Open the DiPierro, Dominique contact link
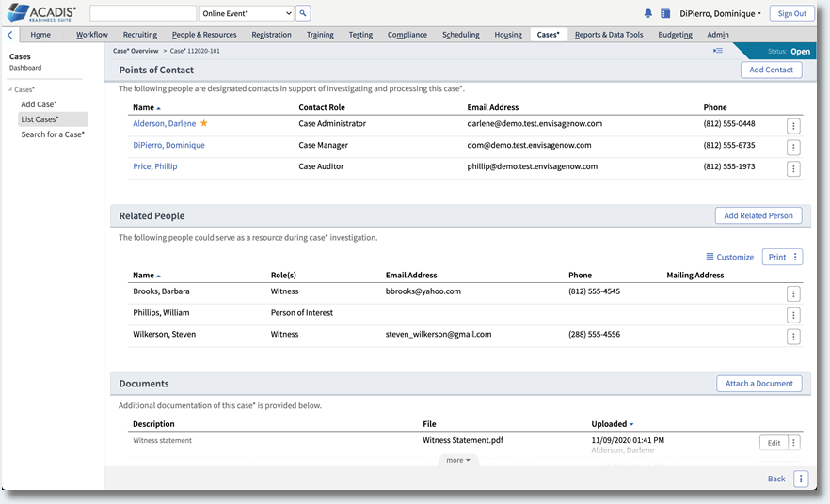Image resolution: width=830 pixels, height=504 pixels. click(x=168, y=145)
